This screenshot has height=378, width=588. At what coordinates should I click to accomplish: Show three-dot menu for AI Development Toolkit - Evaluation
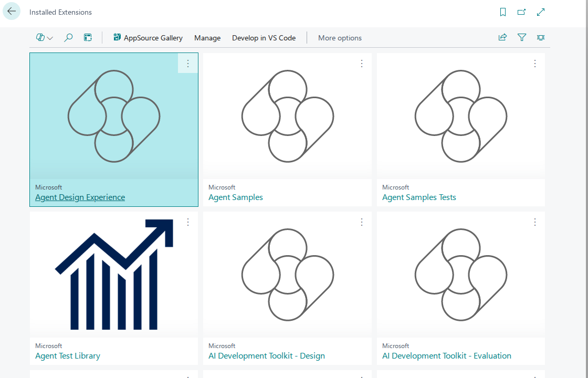pyautogui.click(x=535, y=222)
